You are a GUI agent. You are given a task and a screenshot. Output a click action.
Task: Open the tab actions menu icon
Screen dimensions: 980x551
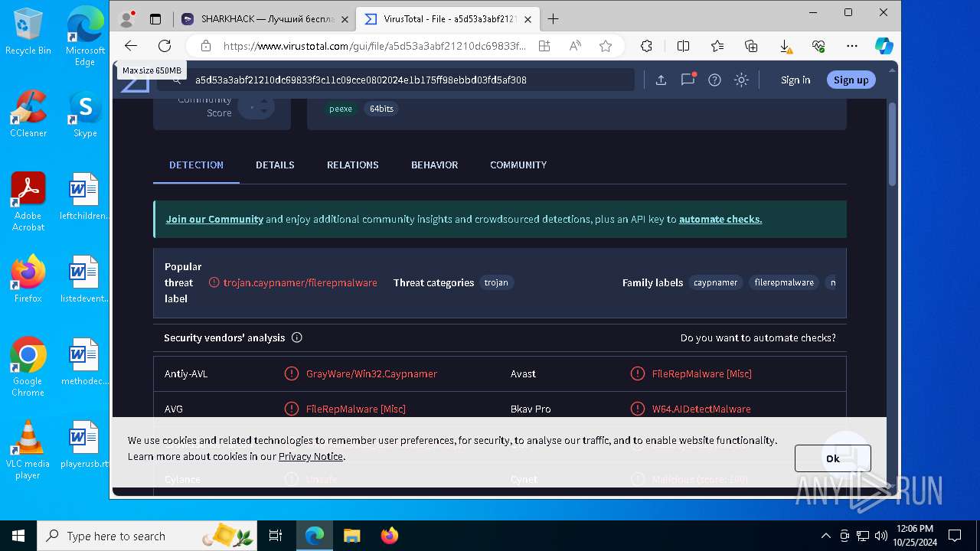pyautogui.click(x=155, y=19)
